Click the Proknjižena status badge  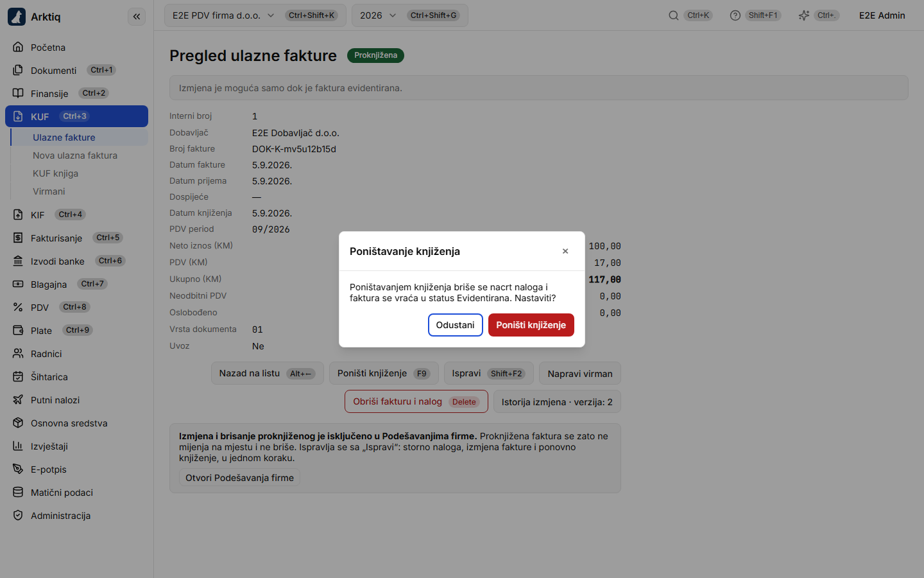[x=375, y=55]
